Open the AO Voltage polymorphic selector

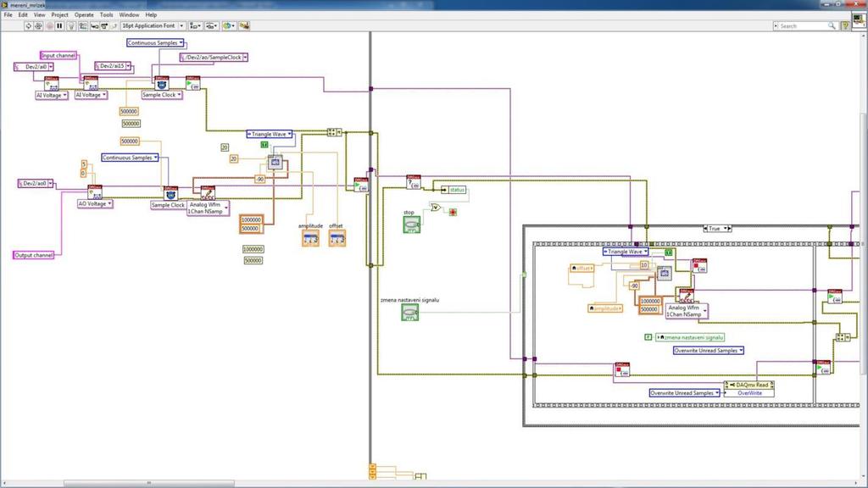95,203
